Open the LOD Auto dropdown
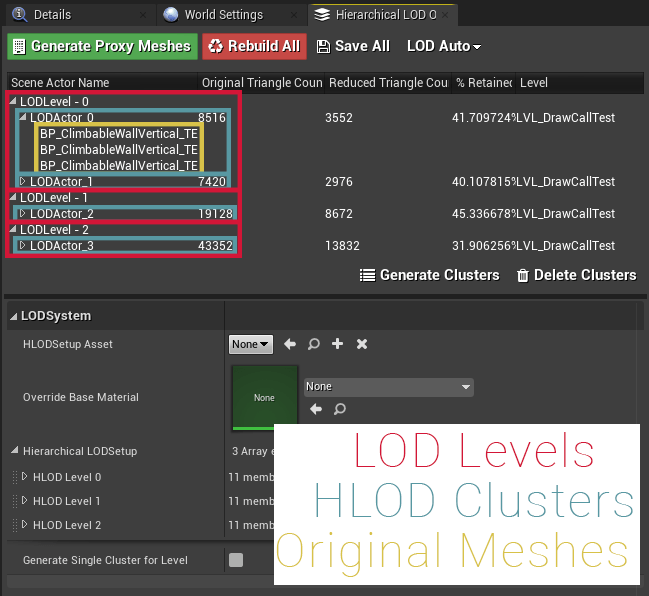This screenshot has height=596, width=649. point(443,47)
